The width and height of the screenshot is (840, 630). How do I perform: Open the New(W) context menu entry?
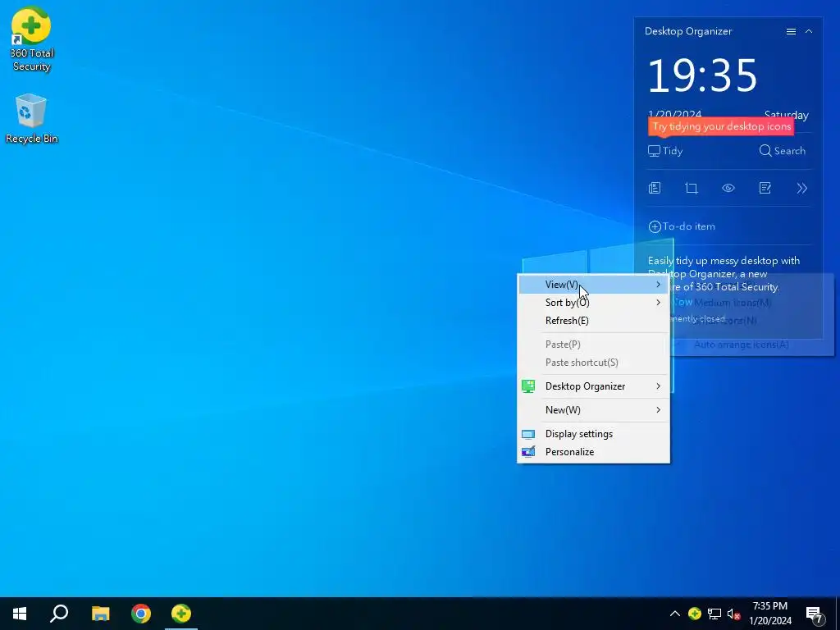[x=594, y=410]
